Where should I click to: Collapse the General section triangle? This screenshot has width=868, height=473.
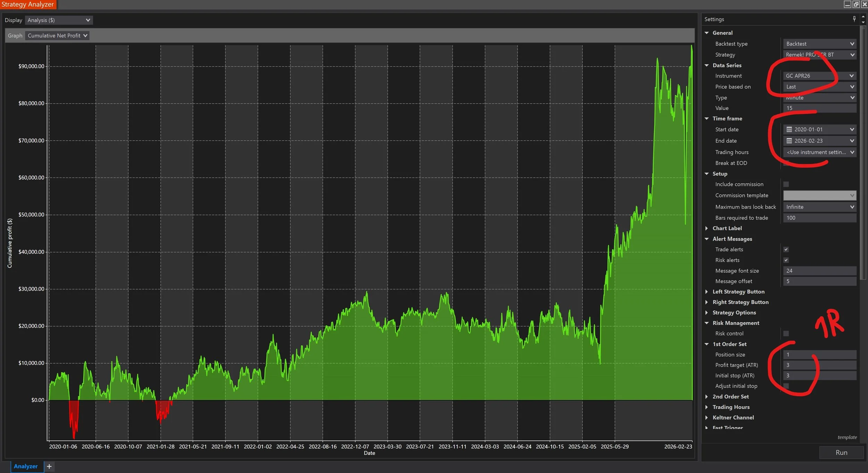point(707,33)
